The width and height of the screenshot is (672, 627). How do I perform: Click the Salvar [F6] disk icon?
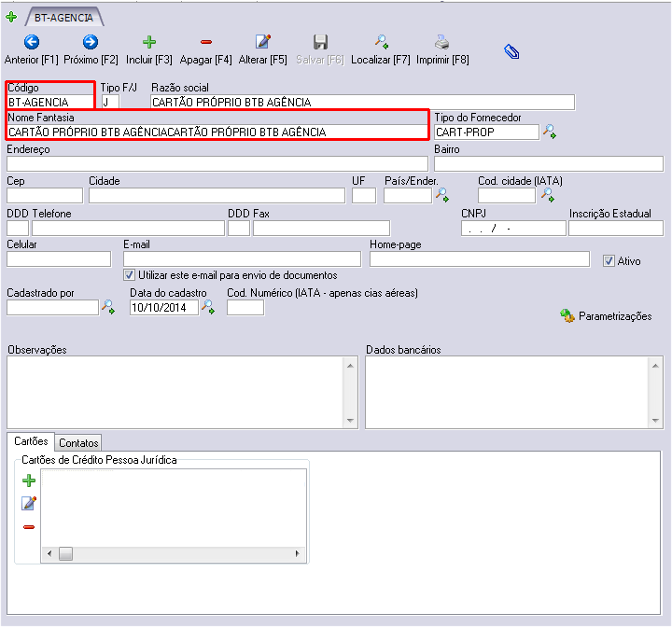[x=320, y=42]
